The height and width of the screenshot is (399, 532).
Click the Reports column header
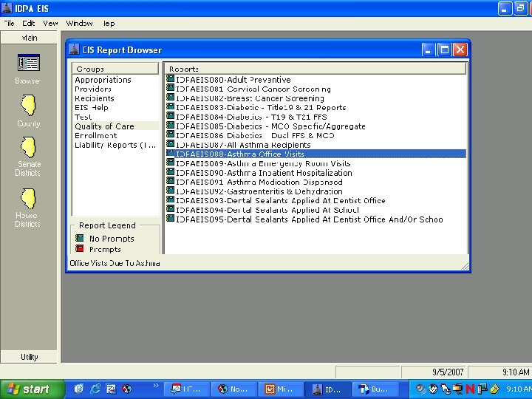[316, 69]
